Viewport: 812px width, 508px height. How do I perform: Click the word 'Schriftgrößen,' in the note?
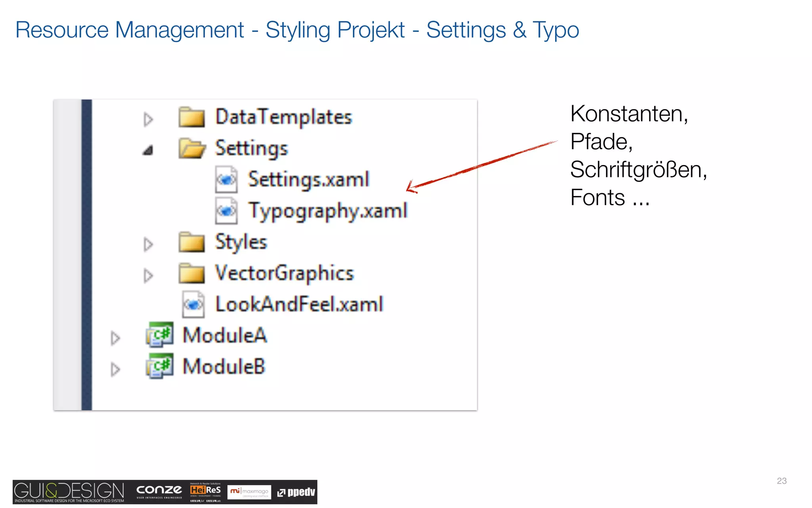(639, 170)
